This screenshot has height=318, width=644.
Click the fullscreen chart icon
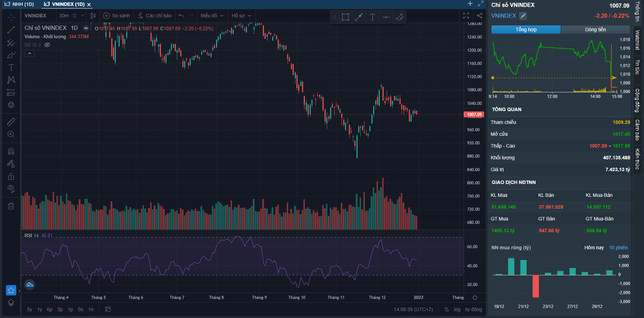point(466,16)
